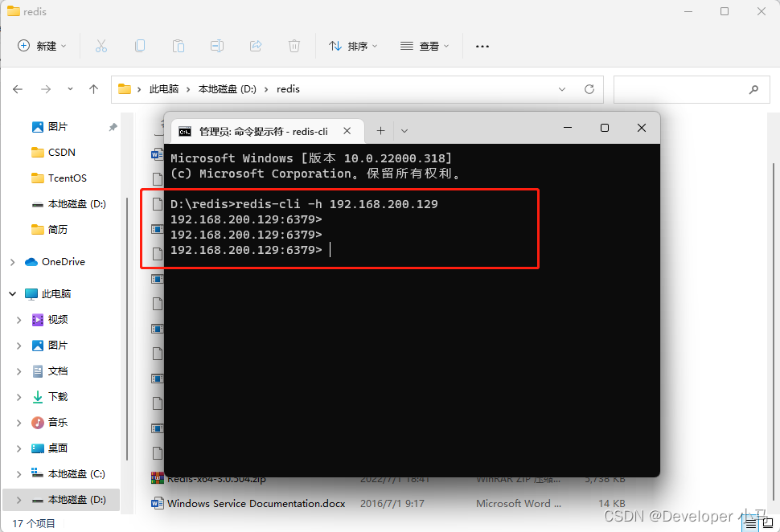Click the file list vertical scrollbar
780x532 pixels.
click(773, 332)
